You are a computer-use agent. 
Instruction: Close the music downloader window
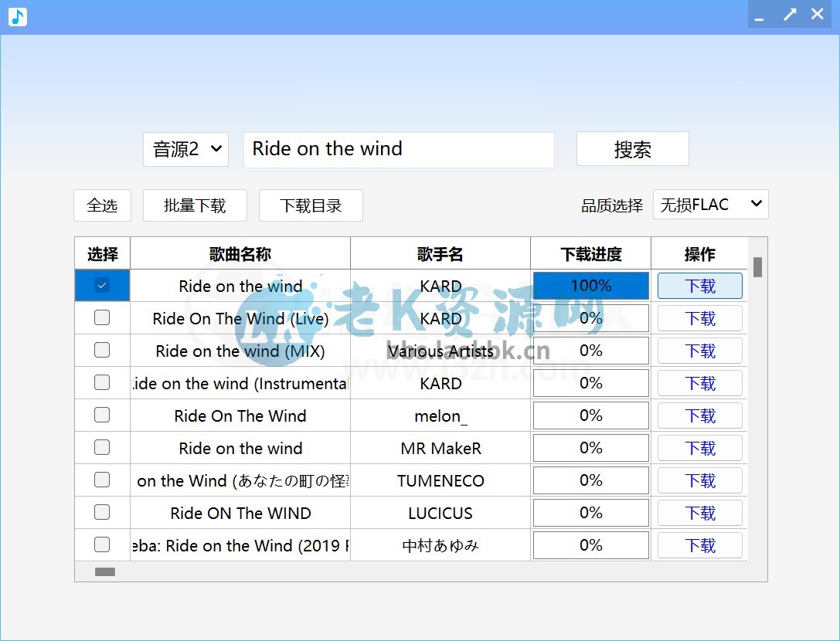818,15
